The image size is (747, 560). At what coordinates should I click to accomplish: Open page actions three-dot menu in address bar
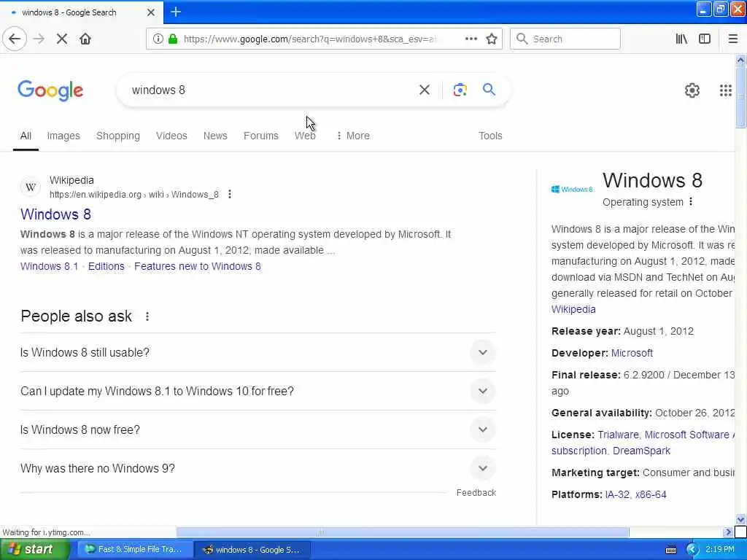[x=471, y=39]
